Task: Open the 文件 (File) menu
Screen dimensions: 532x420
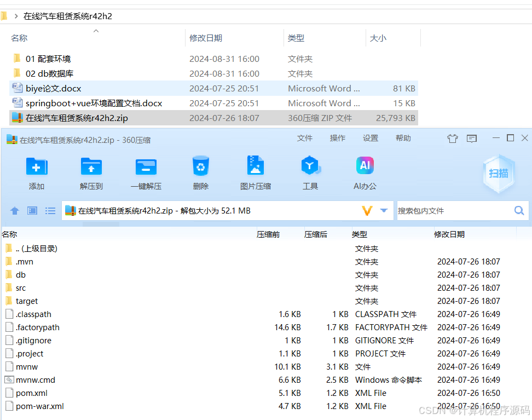Action: [305, 139]
